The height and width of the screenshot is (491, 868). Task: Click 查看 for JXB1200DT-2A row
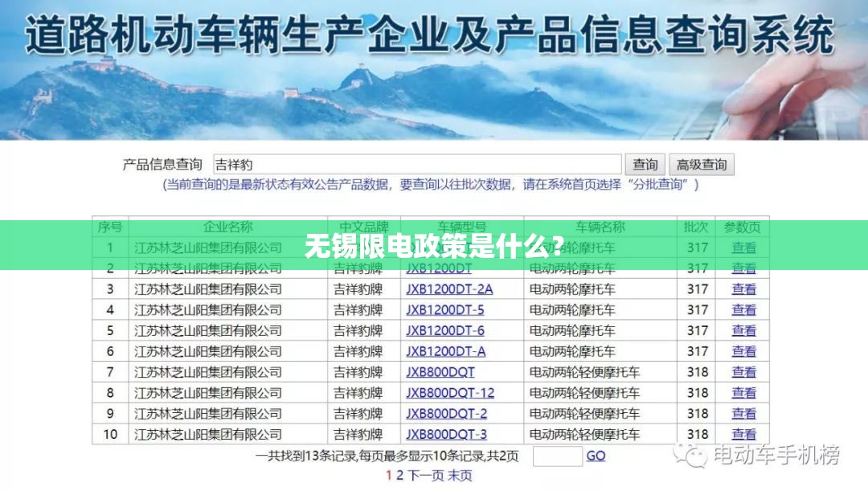tap(743, 289)
